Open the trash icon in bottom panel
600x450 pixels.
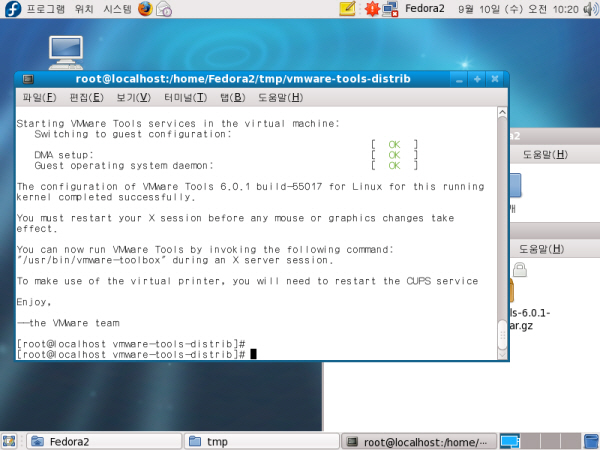tap(592, 441)
